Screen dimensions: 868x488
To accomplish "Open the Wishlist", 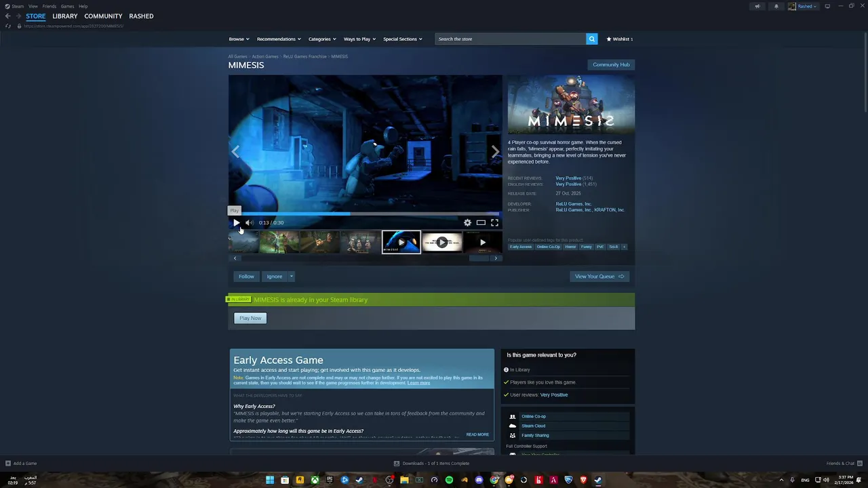I will [x=620, y=39].
